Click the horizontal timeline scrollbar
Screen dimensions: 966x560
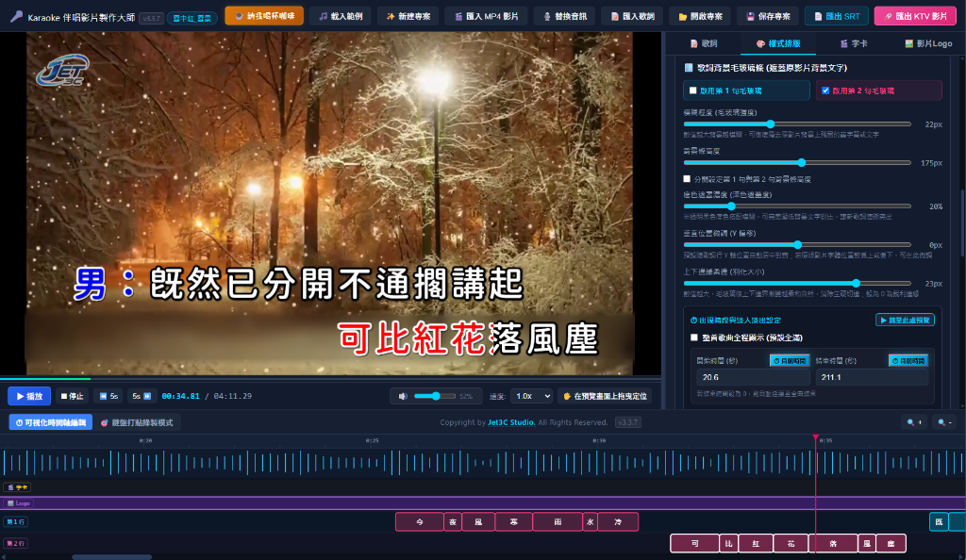coord(111,557)
